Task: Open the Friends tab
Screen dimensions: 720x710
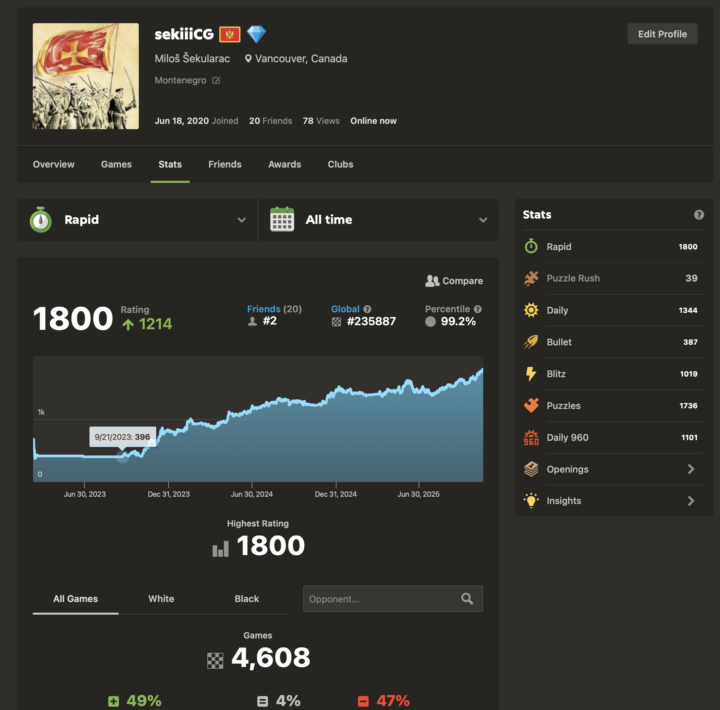Action: (225, 164)
